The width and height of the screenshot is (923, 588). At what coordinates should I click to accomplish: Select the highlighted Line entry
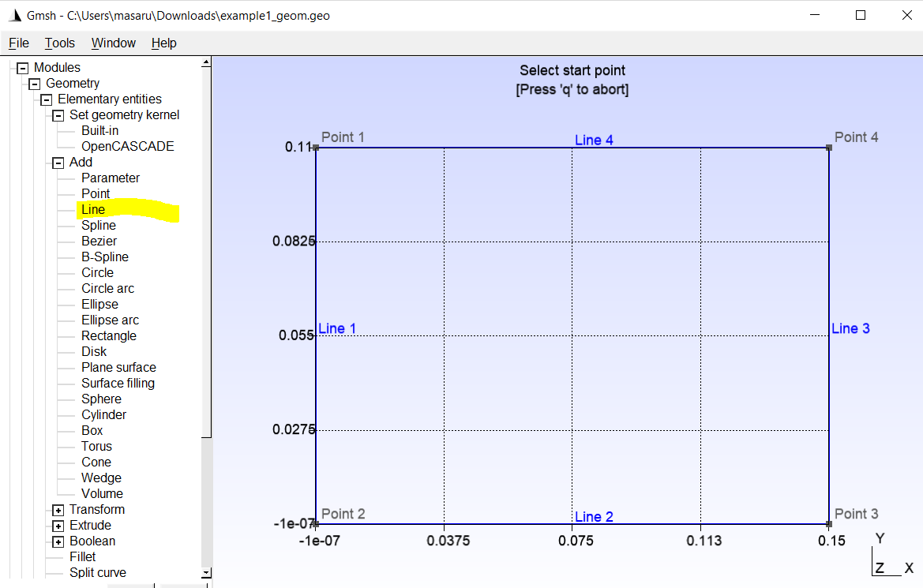coord(93,209)
